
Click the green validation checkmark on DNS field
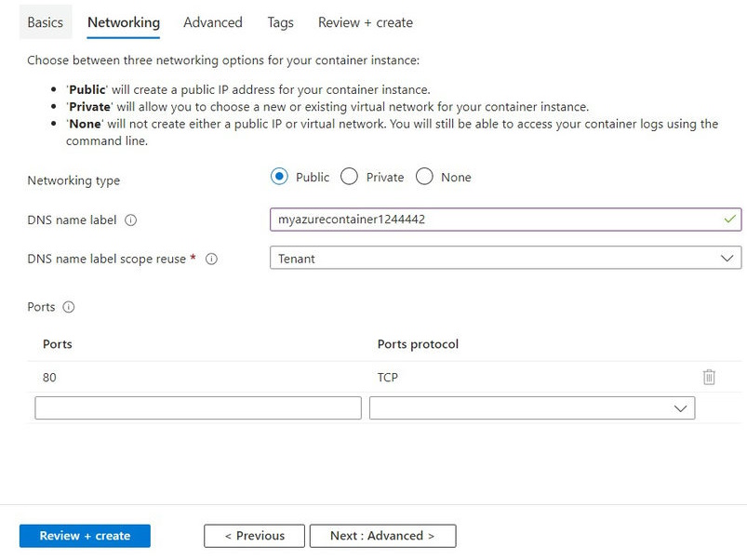[728, 220]
